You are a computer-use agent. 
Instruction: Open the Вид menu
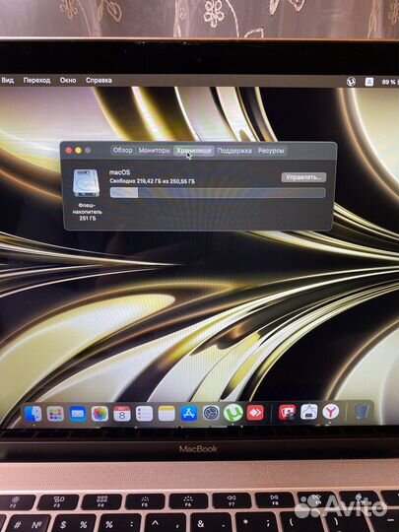point(7,81)
